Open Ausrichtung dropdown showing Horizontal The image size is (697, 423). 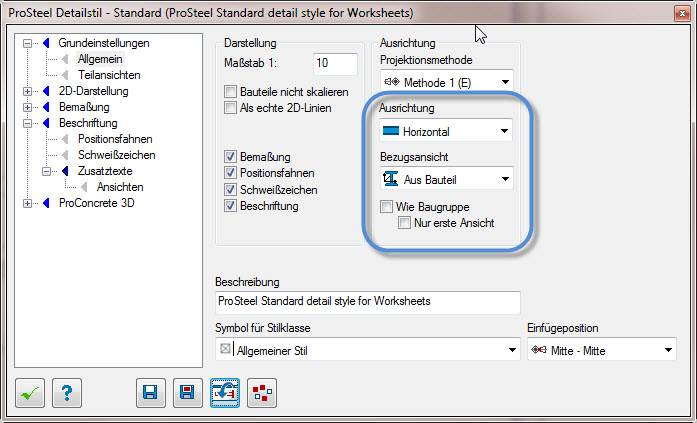coord(446,131)
